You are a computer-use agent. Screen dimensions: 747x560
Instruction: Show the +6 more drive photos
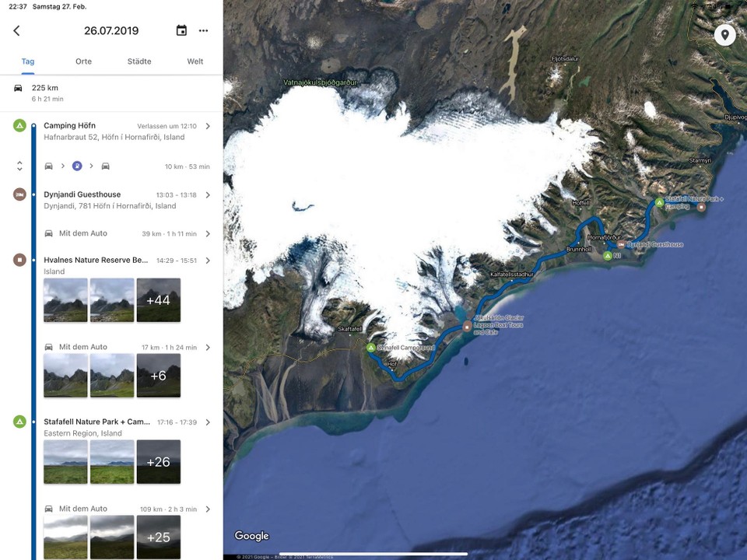(159, 375)
